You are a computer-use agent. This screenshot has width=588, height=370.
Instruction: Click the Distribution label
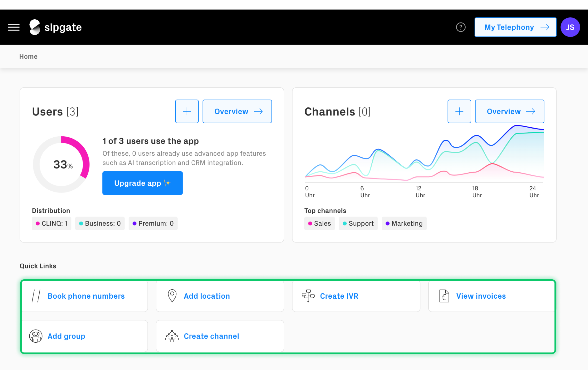tap(51, 211)
